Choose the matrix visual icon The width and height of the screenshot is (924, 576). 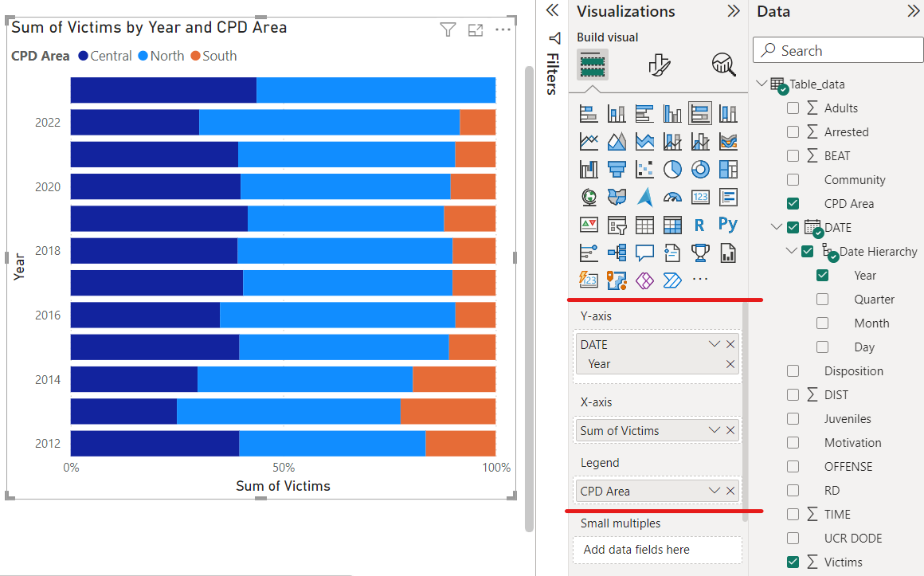(672, 224)
